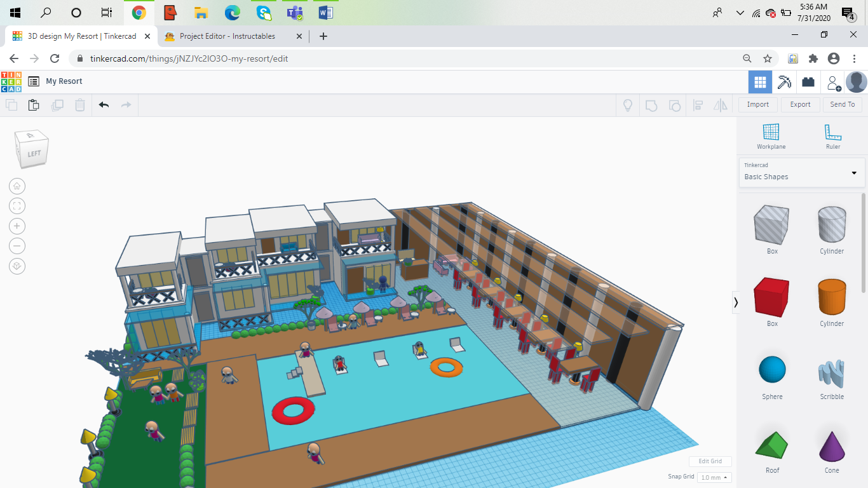Image resolution: width=868 pixels, height=488 pixels.
Task: Open the Tinkercad user profile avatar
Action: [x=857, y=82]
